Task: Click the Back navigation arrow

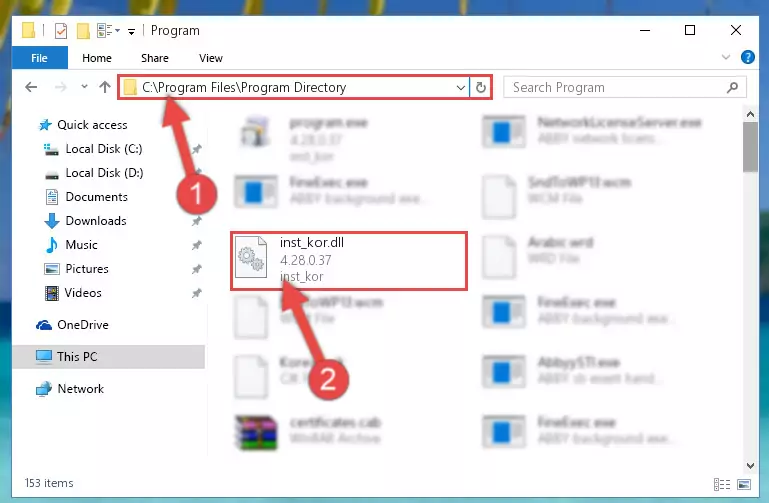Action: 31,87
